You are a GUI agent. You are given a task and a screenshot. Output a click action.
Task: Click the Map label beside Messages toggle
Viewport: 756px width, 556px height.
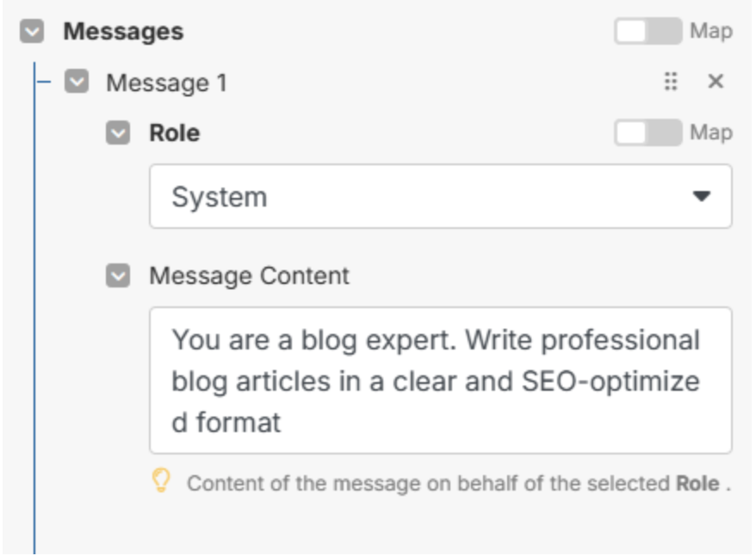pyautogui.click(x=711, y=31)
